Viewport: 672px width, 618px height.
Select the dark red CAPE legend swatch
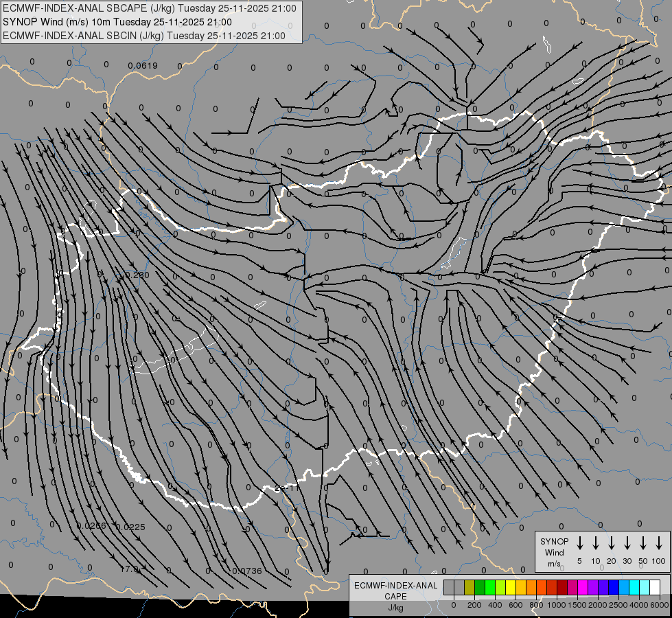(x=562, y=587)
